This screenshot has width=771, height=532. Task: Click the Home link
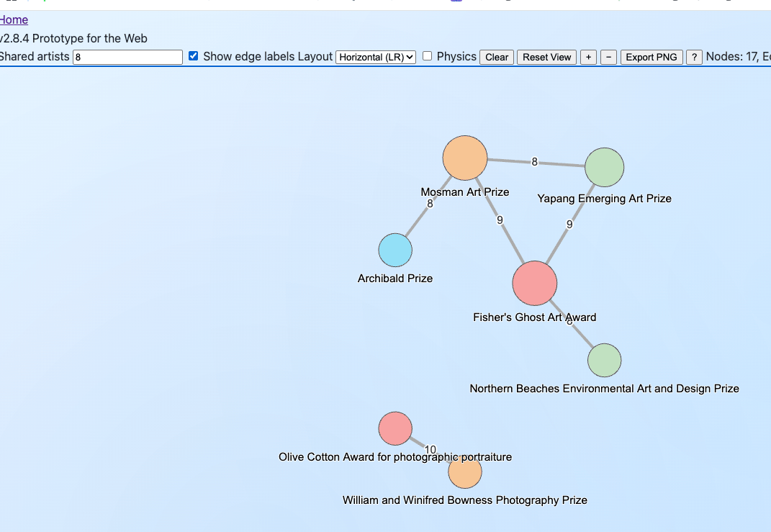14,20
